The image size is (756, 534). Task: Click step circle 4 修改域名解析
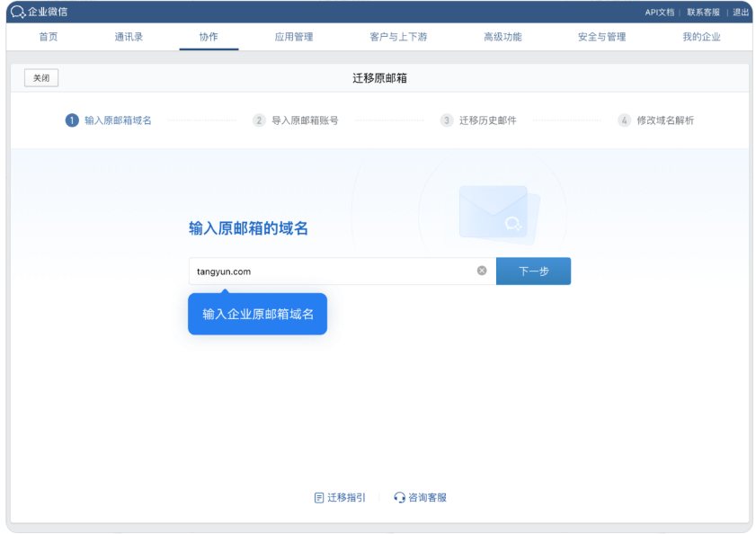(622, 119)
